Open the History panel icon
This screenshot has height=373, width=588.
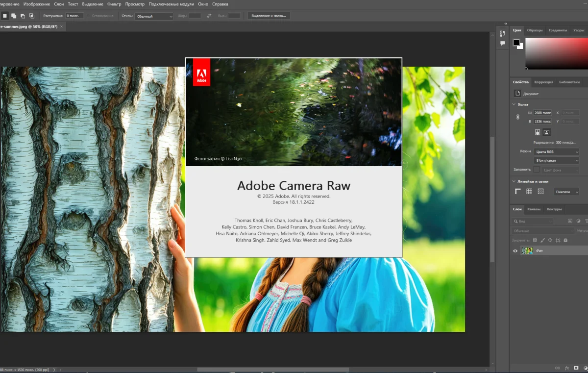(502, 33)
